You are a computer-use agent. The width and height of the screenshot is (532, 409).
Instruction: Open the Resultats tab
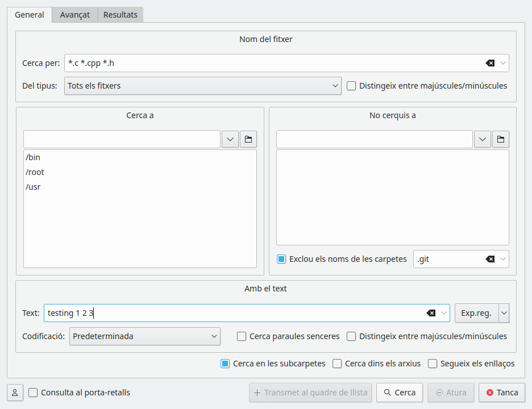coord(120,15)
